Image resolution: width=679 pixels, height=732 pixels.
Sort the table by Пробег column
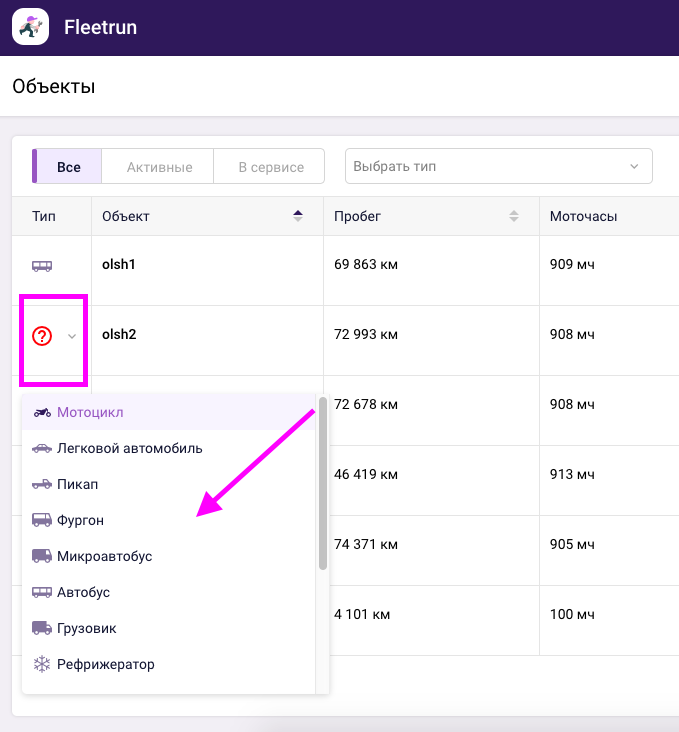coord(514,216)
